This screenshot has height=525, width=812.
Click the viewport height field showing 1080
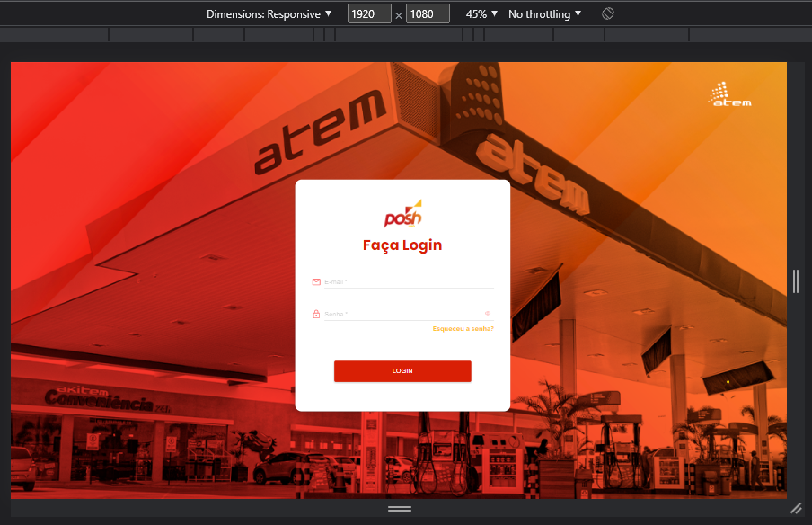click(x=428, y=14)
